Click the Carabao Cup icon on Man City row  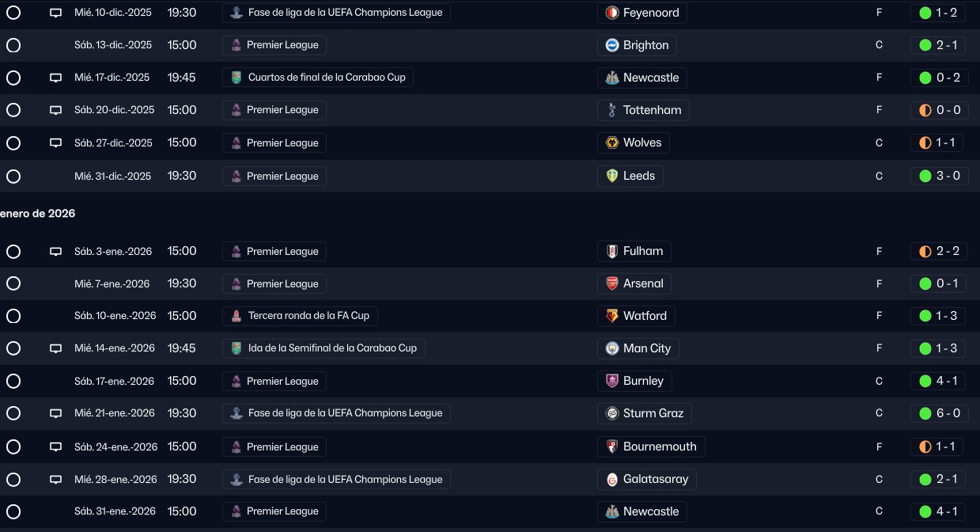coord(236,348)
